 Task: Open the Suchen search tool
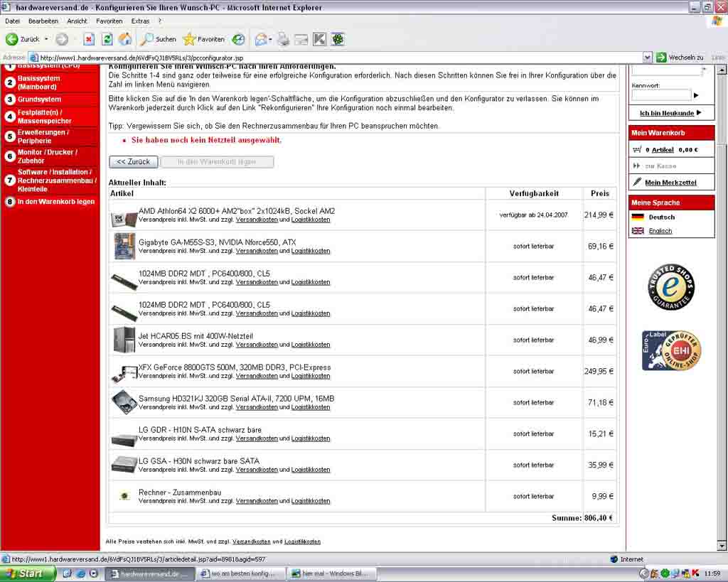[159, 40]
